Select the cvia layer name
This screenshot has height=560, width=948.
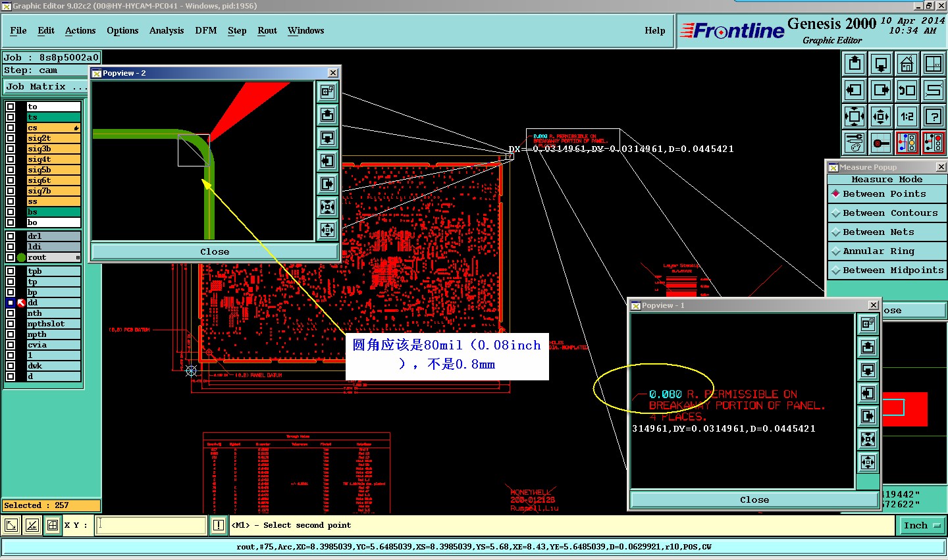click(x=53, y=345)
